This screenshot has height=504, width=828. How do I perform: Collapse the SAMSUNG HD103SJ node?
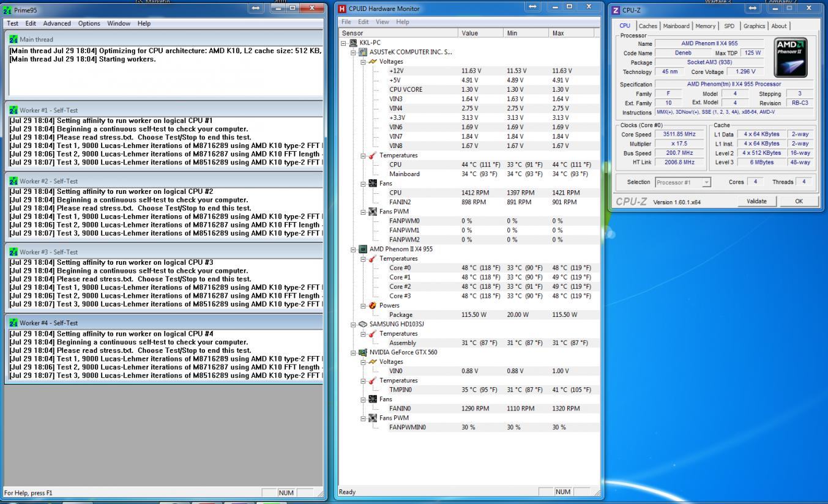354,324
